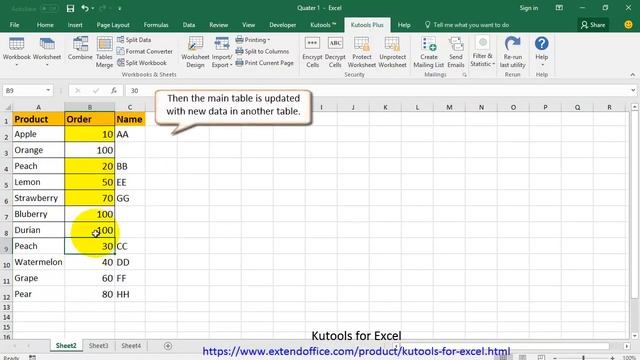Screen dimensions: 640x360
Task: Click Sign in
Action: (529, 8)
